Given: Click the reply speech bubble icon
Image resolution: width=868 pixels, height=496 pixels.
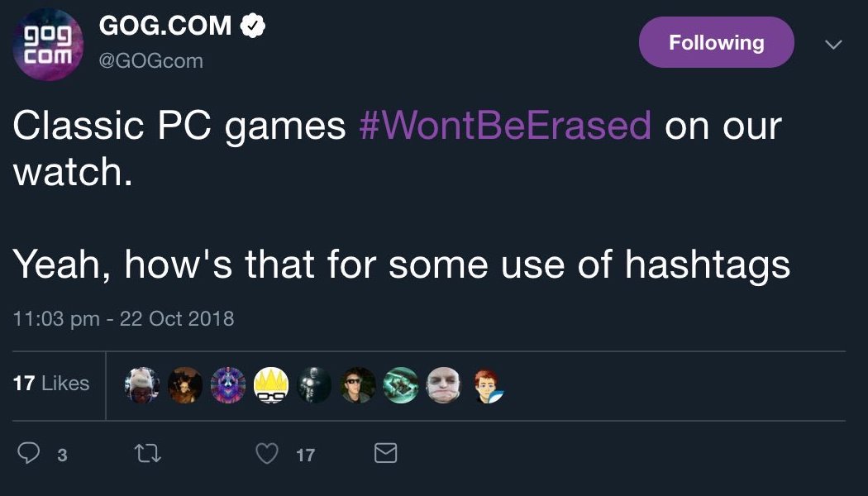Looking at the screenshot, I should [30, 454].
